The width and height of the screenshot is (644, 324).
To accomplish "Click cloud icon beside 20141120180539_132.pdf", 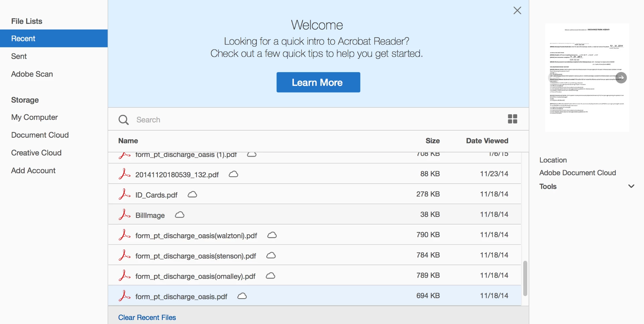I will (233, 174).
